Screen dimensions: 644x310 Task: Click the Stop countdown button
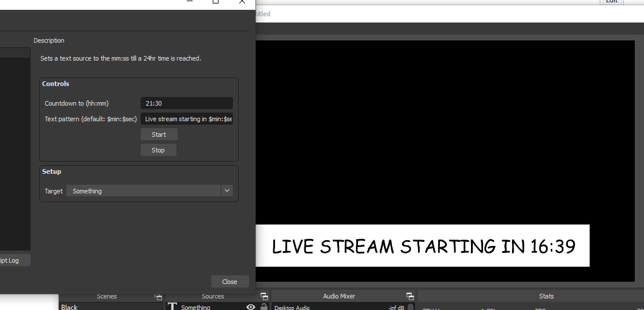tap(159, 150)
